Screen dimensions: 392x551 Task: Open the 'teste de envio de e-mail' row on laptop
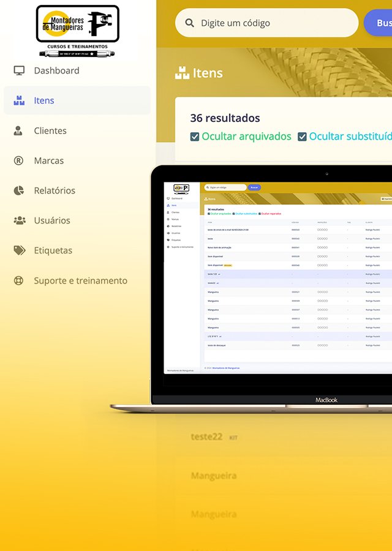pyautogui.click(x=298, y=230)
